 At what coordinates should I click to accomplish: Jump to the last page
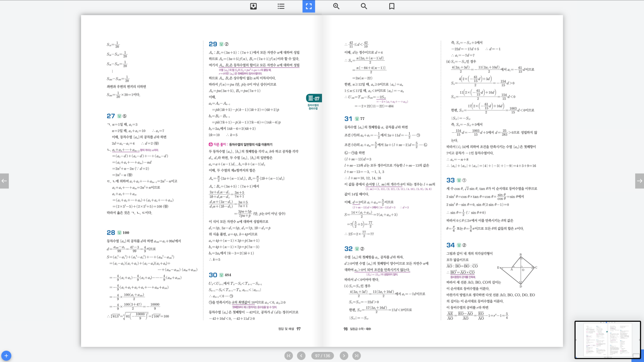click(x=357, y=356)
